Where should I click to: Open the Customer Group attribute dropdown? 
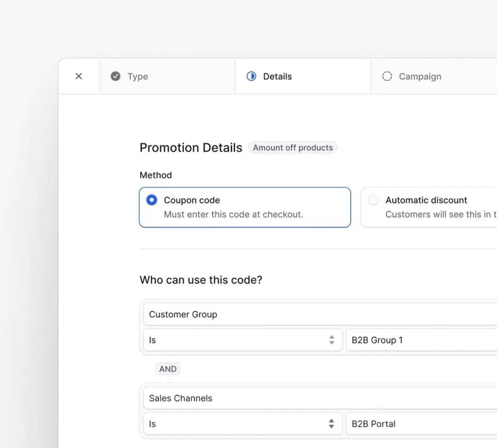[320, 314]
